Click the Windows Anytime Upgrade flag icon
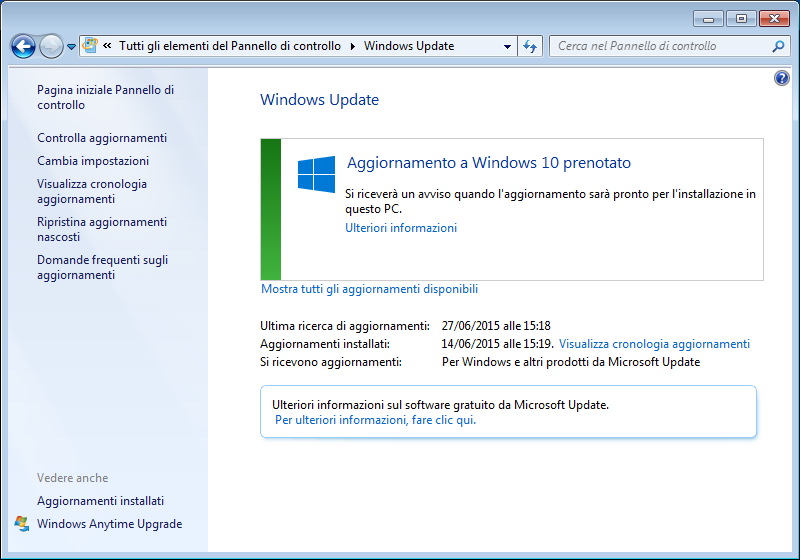This screenshot has height=560, width=800. [22, 524]
